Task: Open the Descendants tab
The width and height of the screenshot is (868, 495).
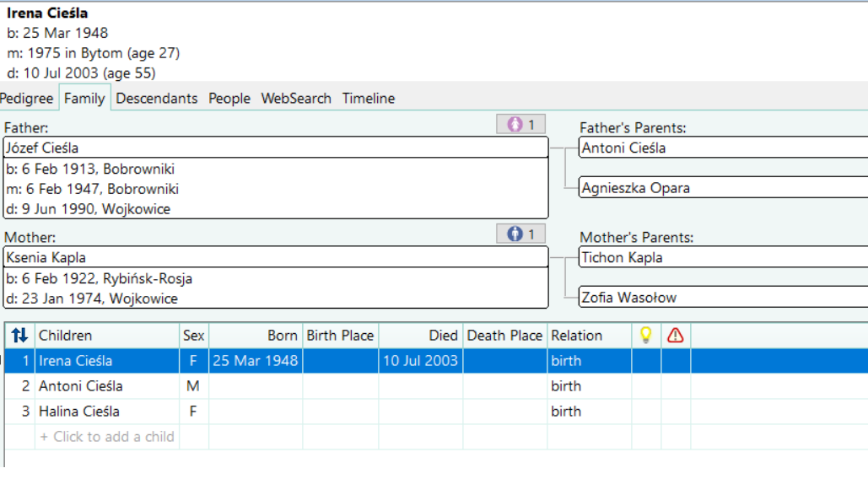Action: 157,99
